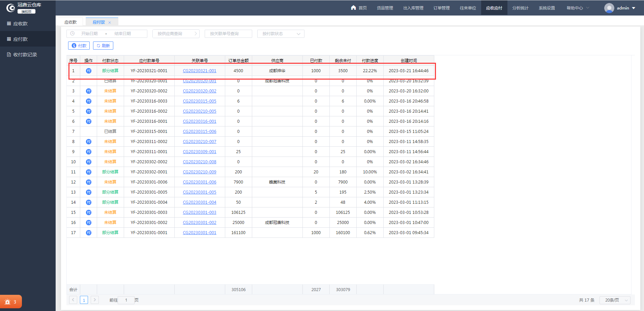Click the 开始日期 date field
644x311 pixels.
pyautogui.click(x=89, y=34)
